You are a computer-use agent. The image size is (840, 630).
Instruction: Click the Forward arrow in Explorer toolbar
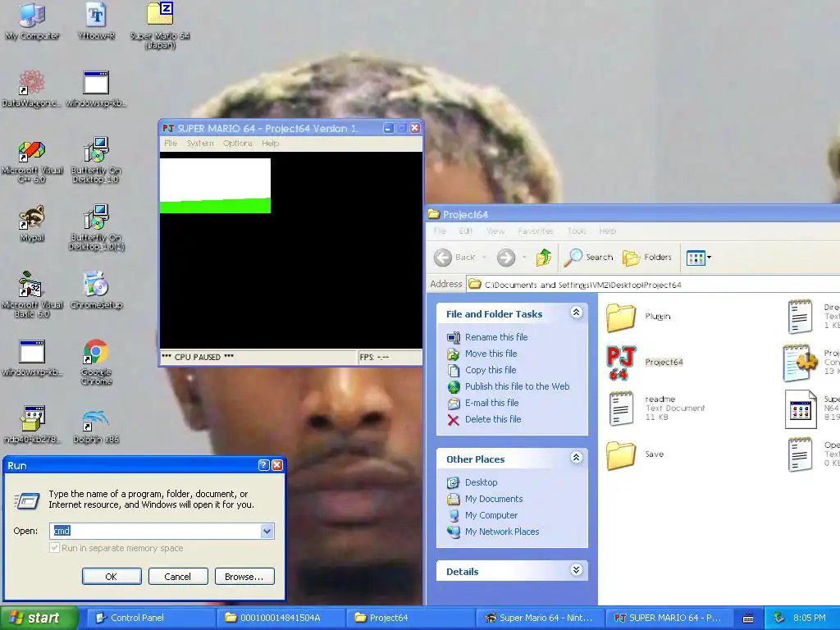pyautogui.click(x=505, y=258)
